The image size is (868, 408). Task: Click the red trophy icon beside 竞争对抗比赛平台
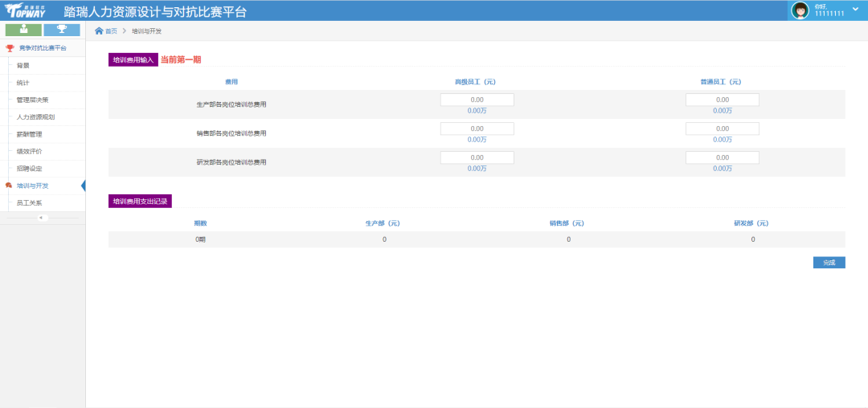tap(10, 48)
